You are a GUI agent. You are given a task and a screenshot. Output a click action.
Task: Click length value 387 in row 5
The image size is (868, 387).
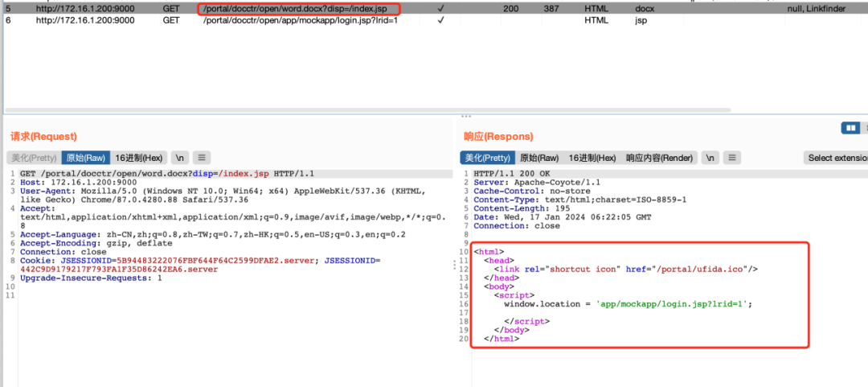[x=551, y=10]
